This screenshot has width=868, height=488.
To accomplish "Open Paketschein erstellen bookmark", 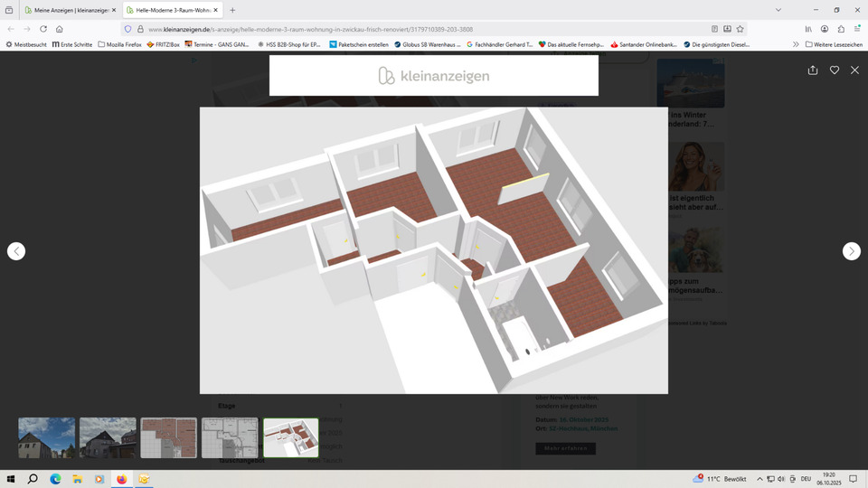I will pyautogui.click(x=358, y=44).
